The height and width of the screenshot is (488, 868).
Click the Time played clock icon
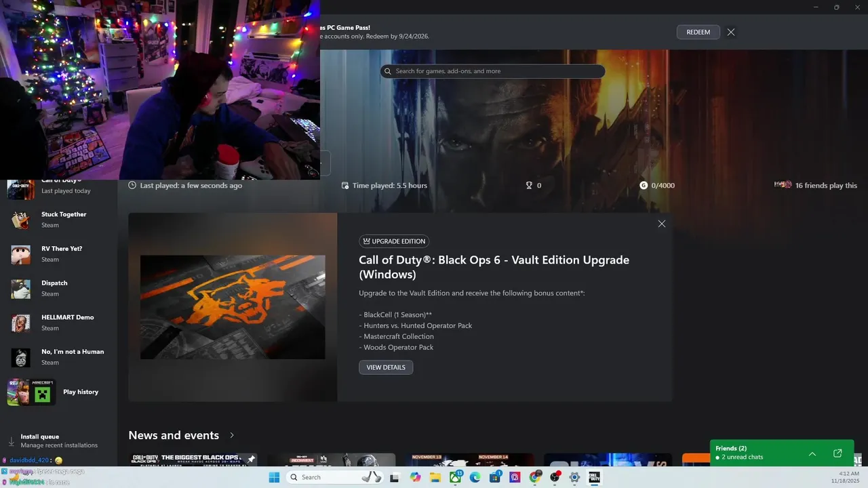345,186
